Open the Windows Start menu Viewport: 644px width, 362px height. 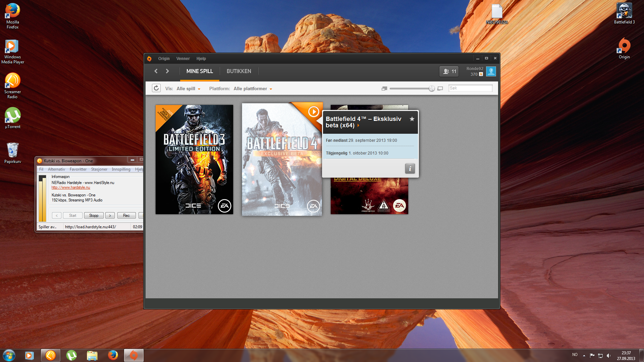9,355
